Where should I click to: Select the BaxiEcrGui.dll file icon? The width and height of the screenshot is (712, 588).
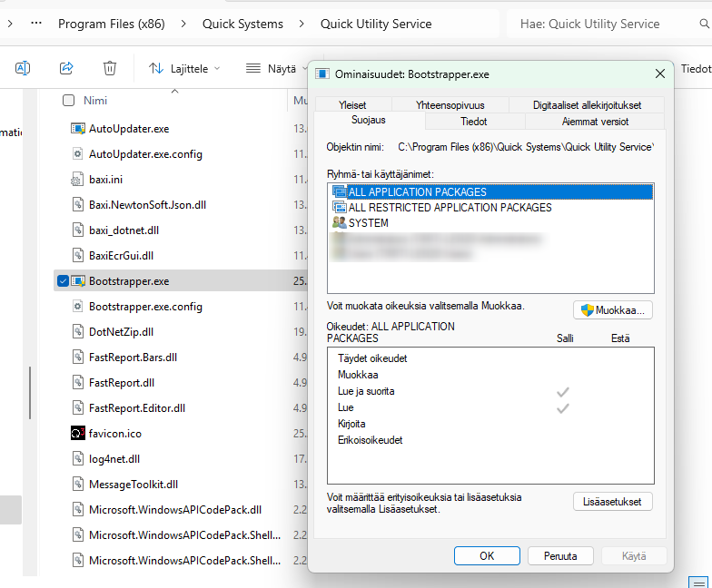[x=78, y=256]
